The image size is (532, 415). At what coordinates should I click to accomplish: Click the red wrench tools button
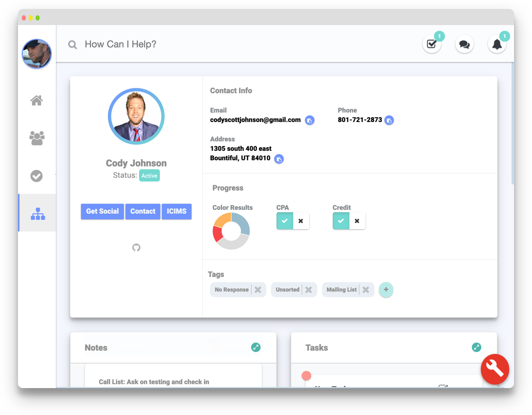(495, 369)
